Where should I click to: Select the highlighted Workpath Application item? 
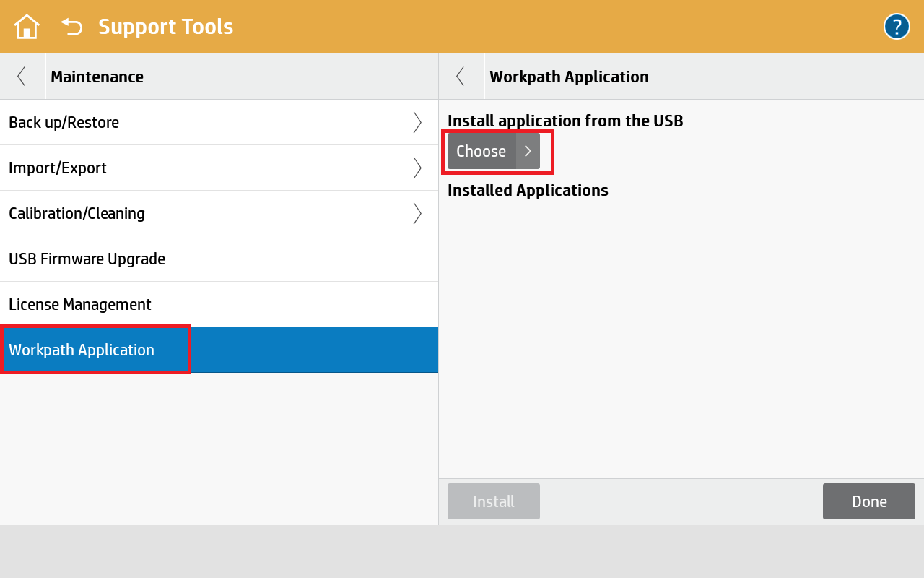(82, 350)
